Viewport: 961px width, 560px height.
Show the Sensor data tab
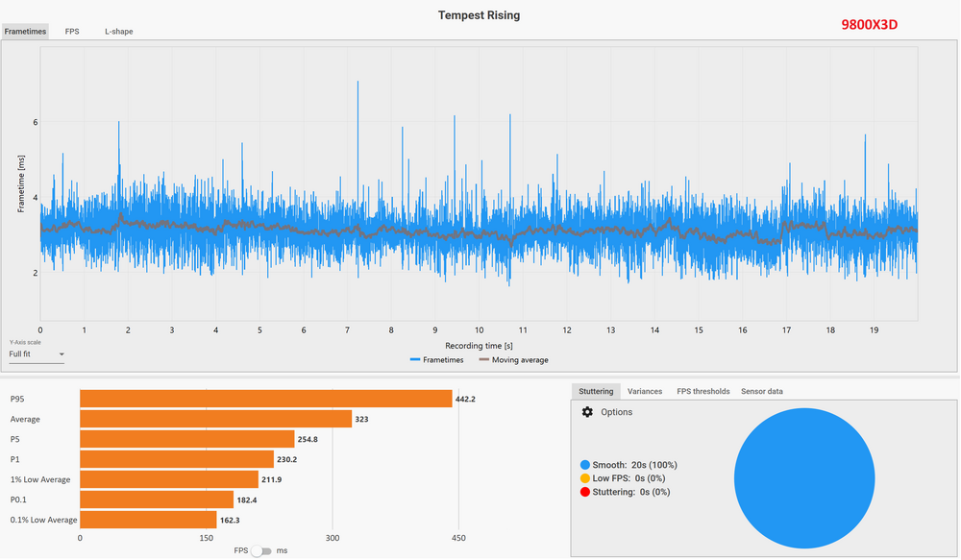762,392
